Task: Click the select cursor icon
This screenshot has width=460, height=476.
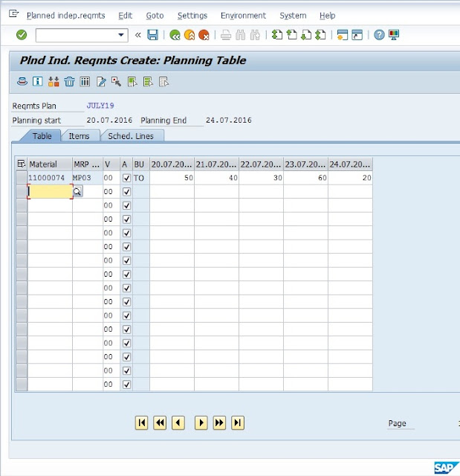Action: coord(116,82)
